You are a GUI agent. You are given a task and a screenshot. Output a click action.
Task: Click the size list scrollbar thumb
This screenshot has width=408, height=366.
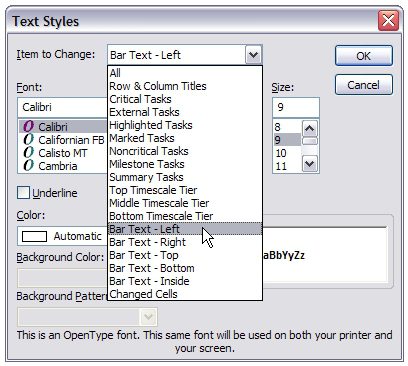click(310, 142)
